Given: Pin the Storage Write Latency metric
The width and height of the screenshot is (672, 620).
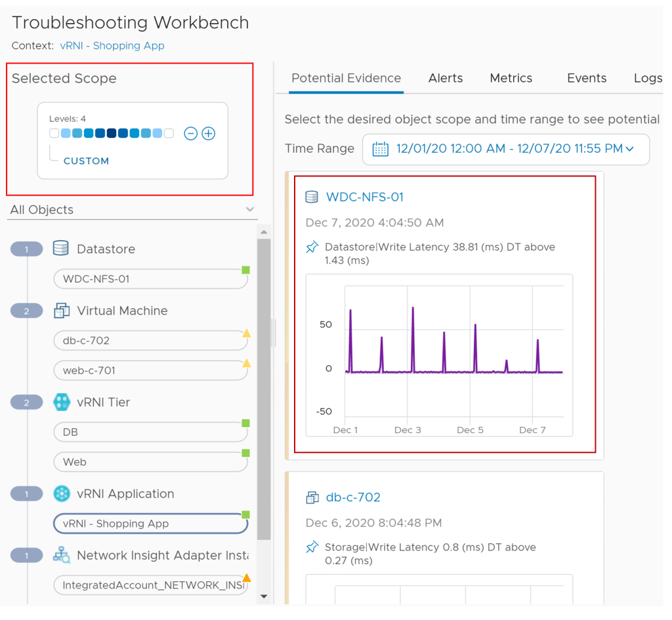Looking at the screenshot, I should pos(312,547).
